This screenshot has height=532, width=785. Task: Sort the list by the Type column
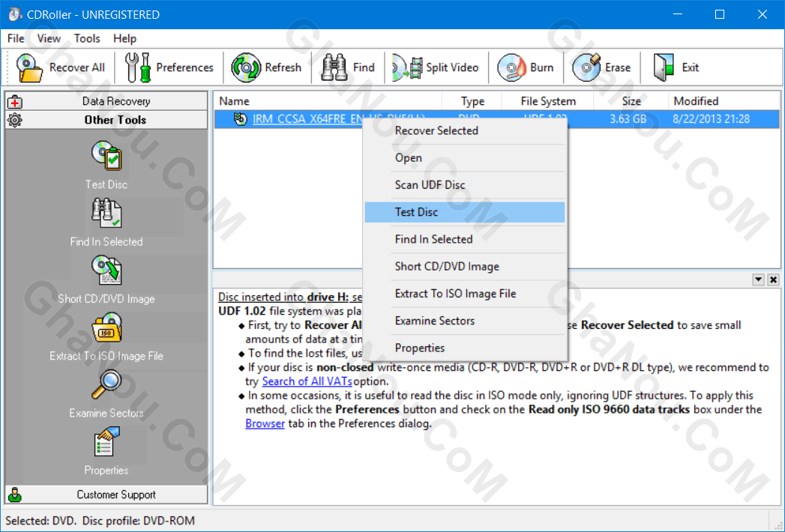click(472, 101)
